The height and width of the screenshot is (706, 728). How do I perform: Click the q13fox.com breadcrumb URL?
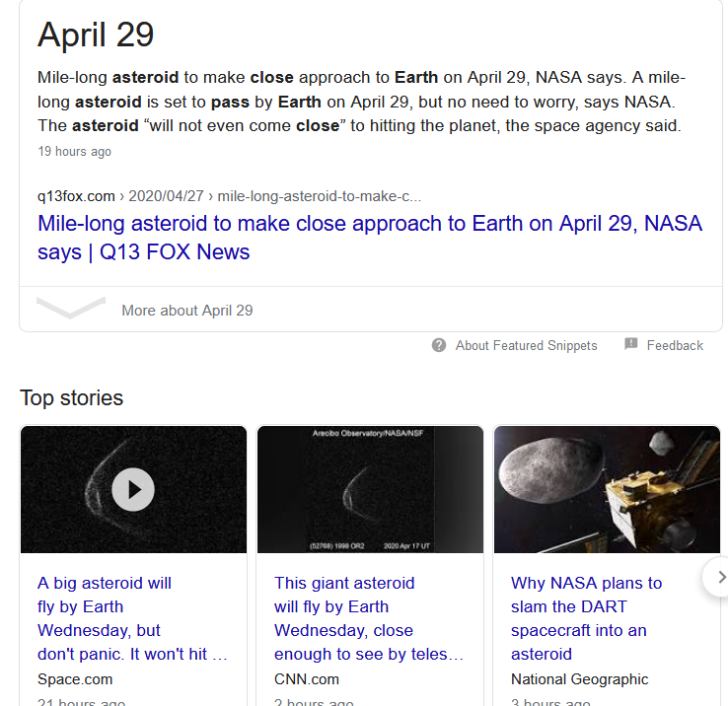(229, 195)
